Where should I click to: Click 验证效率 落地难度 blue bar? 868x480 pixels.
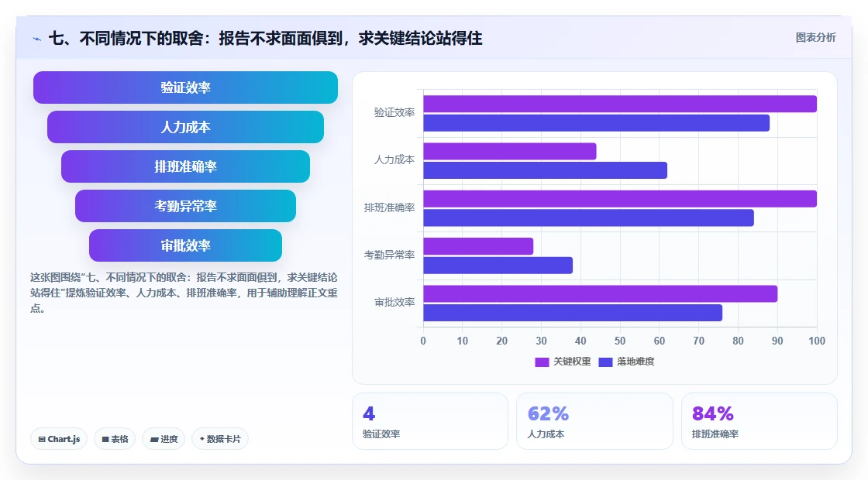pyautogui.click(x=596, y=123)
